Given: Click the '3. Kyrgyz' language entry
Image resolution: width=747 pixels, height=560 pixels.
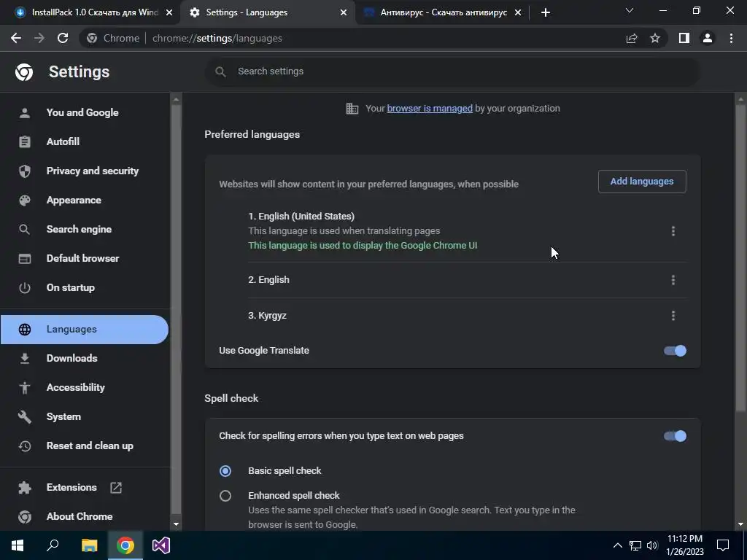Looking at the screenshot, I should coord(267,315).
